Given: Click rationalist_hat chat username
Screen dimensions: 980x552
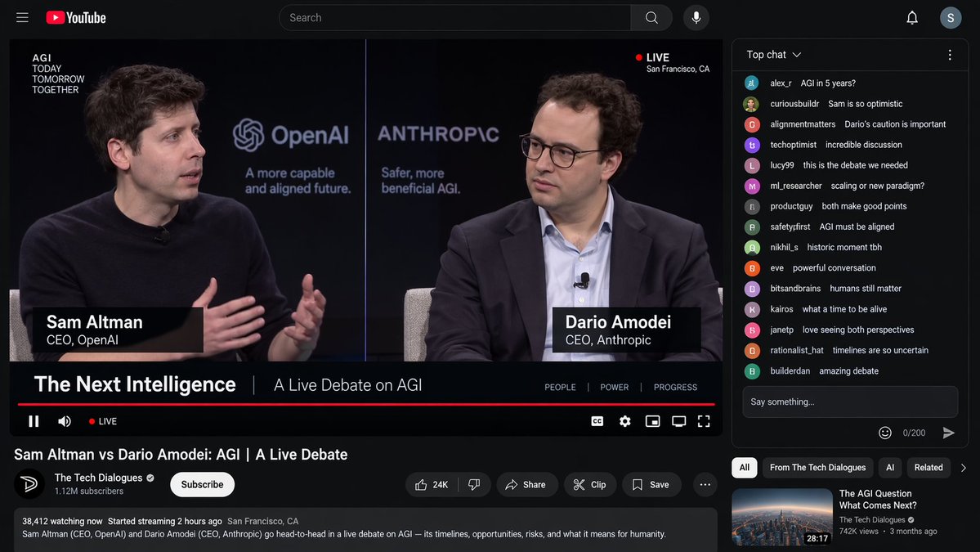Looking at the screenshot, I should pos(796,351).
